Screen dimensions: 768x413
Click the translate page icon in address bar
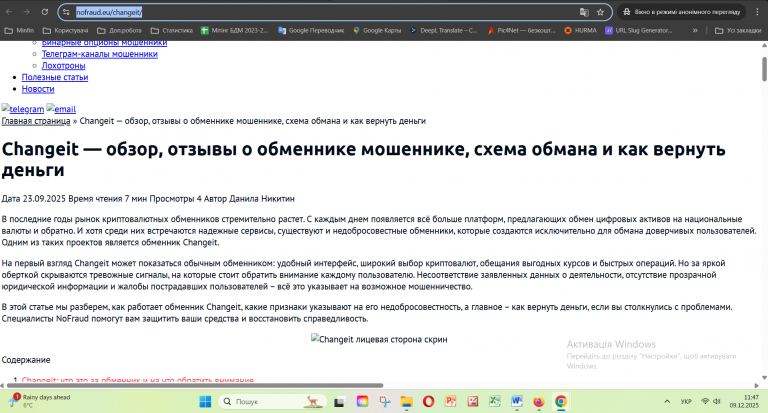click(x=584, y=12)
